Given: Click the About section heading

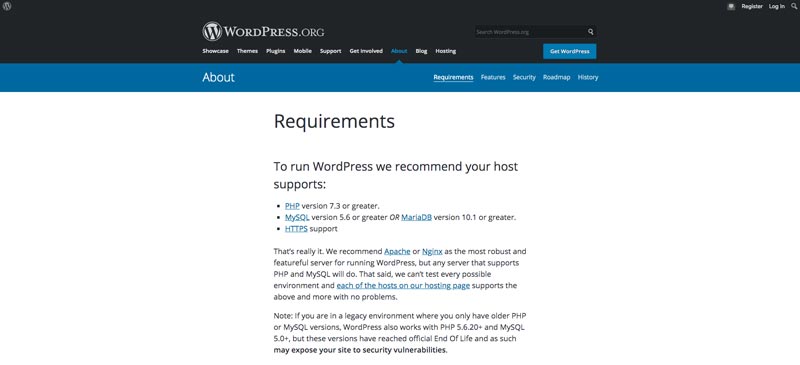Looking at the screenshot, I should pos(218,78).
